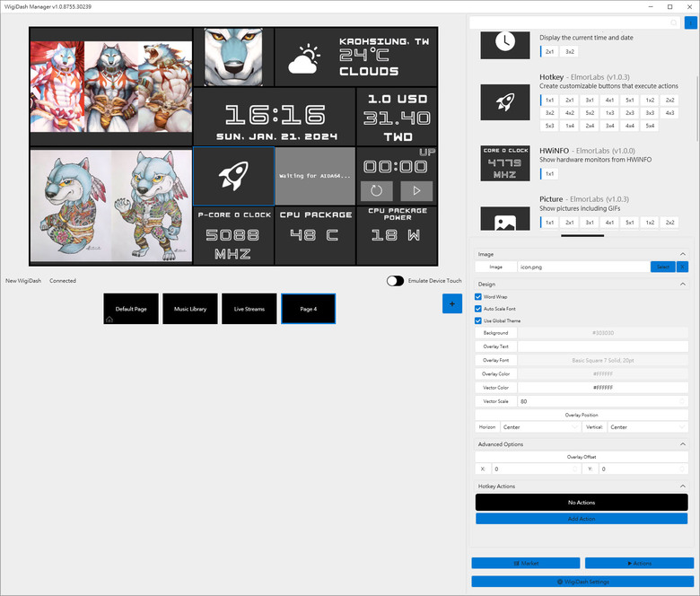Open the Horizon position dropdown
Screen dimensions: 700x596
[540, 427]
